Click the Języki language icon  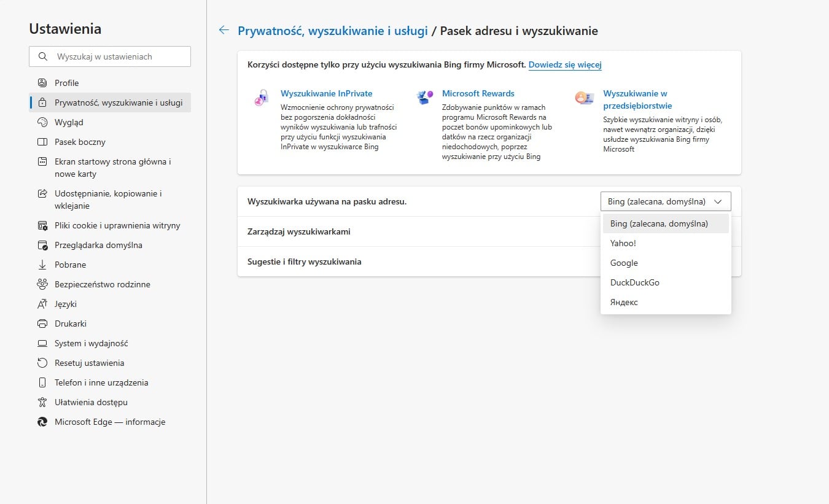click(x=42, y=304)
